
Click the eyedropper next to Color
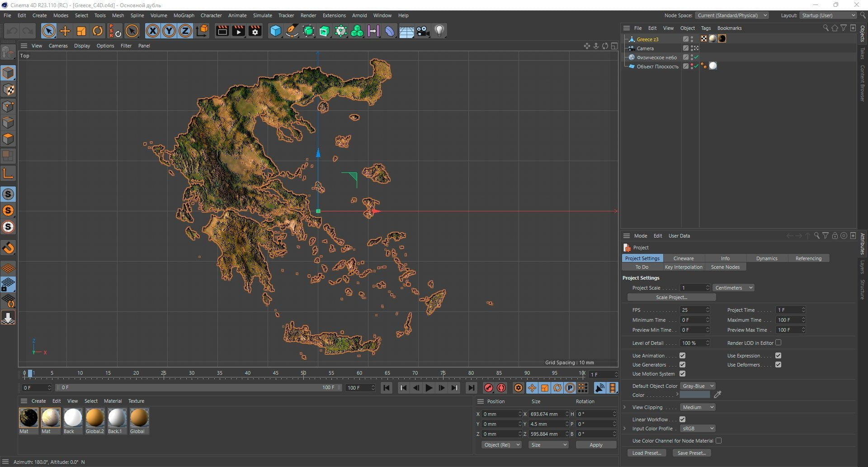click(x=717, y=395)
